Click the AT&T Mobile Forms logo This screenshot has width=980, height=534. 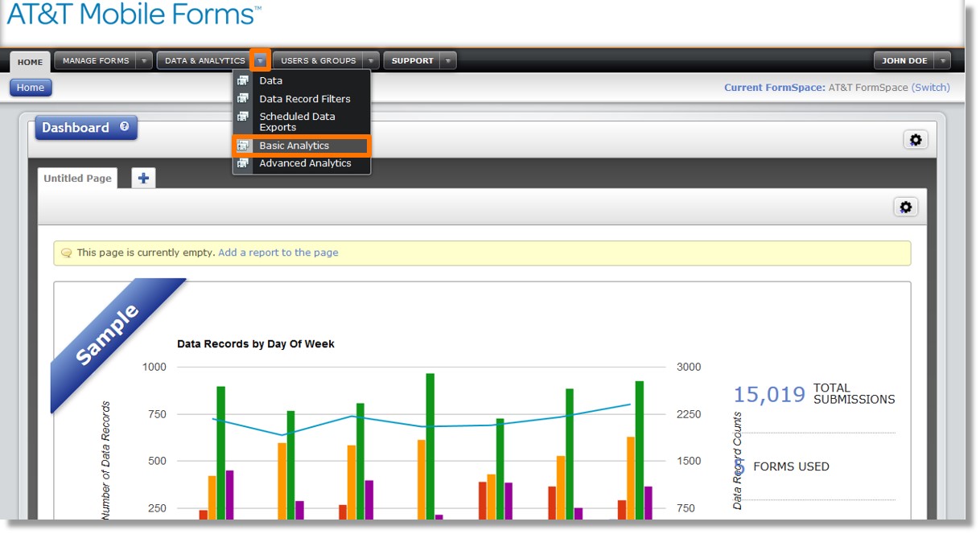(134, 14)
